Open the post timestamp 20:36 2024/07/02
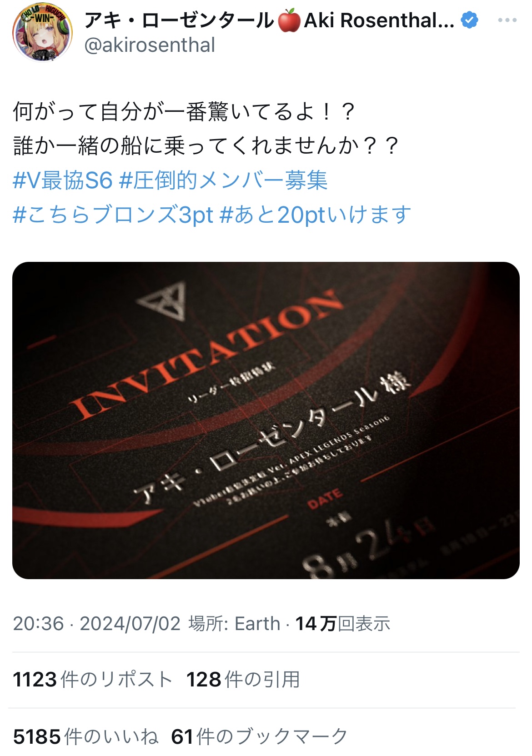Screen dimensions: 532x756 tap(96, 623)
